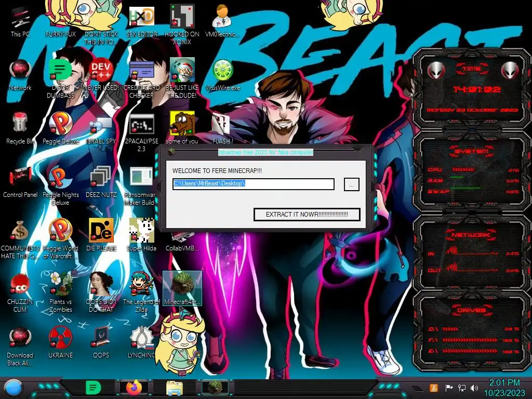Click the C:\ drive usage bar in widget
The height and width of the screenshot is (399, 532).
coord(450,329)
